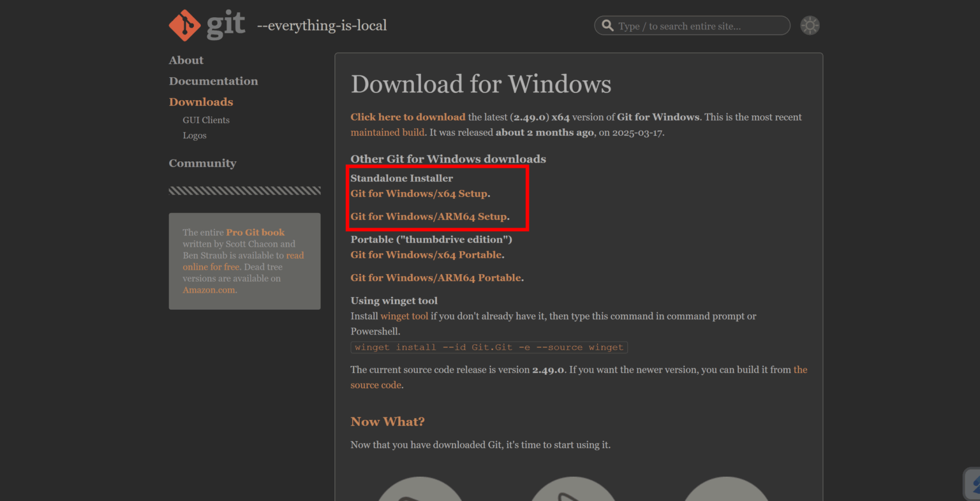Click the magnifying glass search icon
The image size is (980, 501).
608,26
